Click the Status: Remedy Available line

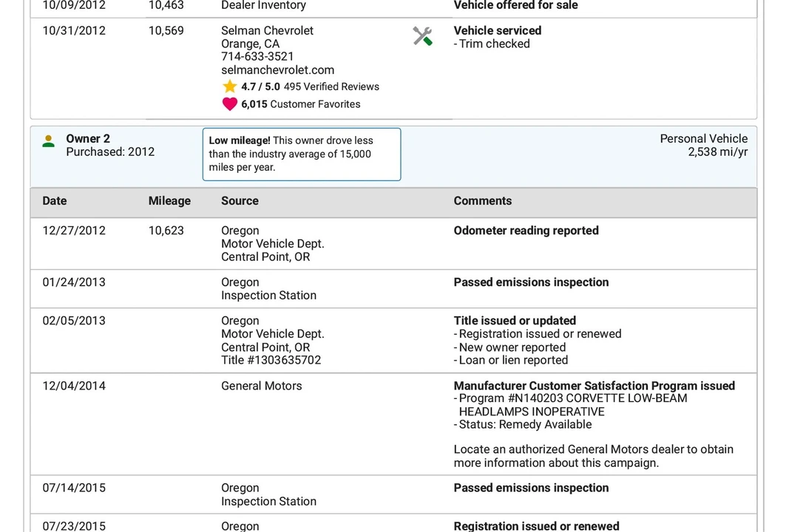[x=522, y=425]
